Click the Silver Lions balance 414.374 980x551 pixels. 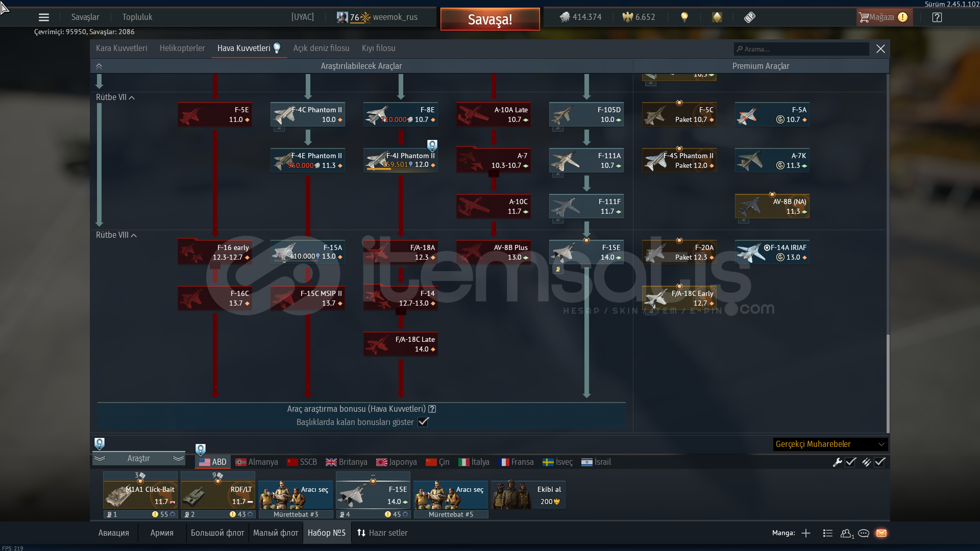[x=580, y=17]
